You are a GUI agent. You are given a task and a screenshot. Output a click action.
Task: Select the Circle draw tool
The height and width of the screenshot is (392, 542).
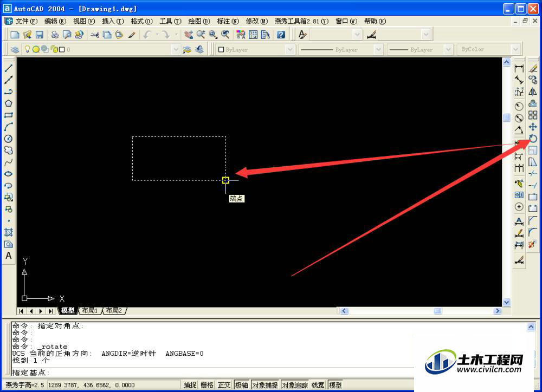9,139
